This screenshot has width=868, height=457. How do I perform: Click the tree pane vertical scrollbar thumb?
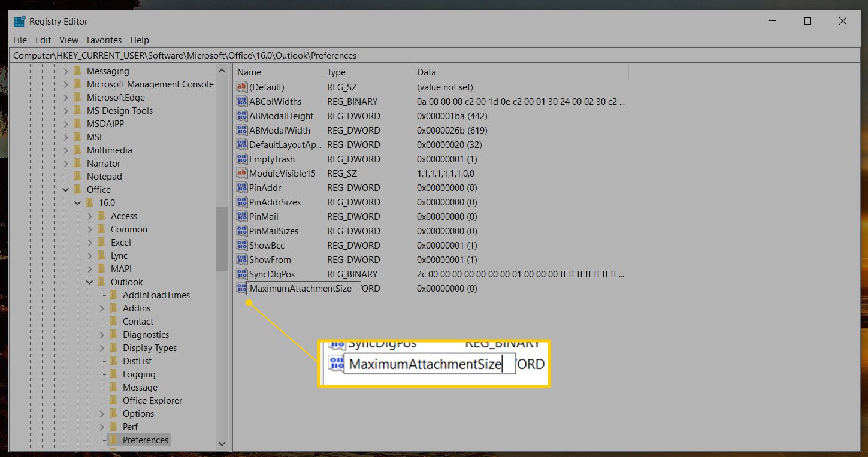point(222,238)
